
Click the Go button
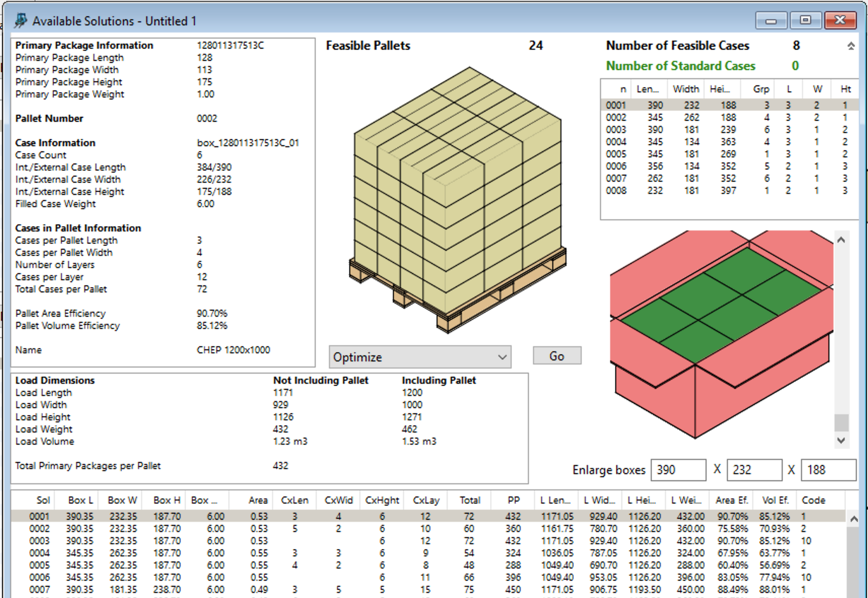tap(557, 356)
